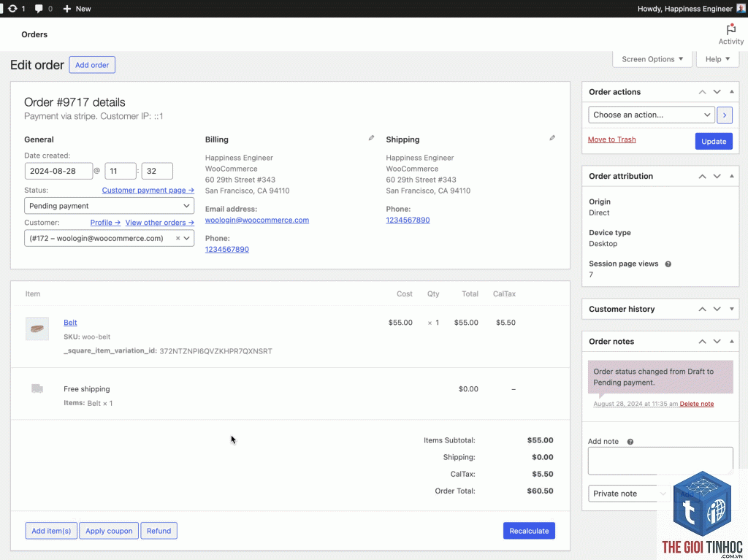This screenshot has width=748, height=560.
Task: Move Order attribution panel up
Action: coord(702,177)
